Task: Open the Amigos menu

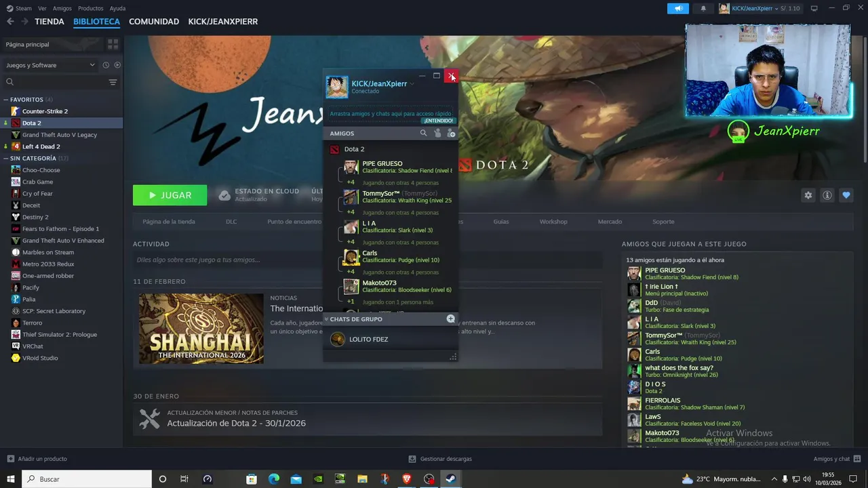Action: click(x=62, y=8)
